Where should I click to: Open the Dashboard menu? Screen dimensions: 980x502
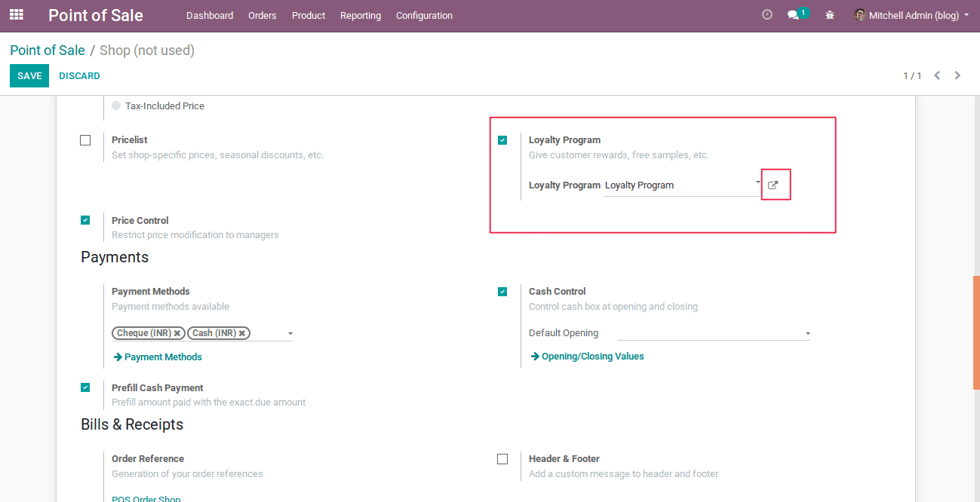point(210,15)
